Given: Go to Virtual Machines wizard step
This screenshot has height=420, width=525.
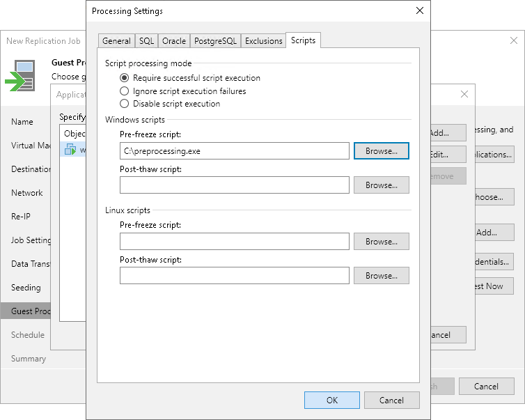Looking at the screenshot, I should tap(31, 146).
